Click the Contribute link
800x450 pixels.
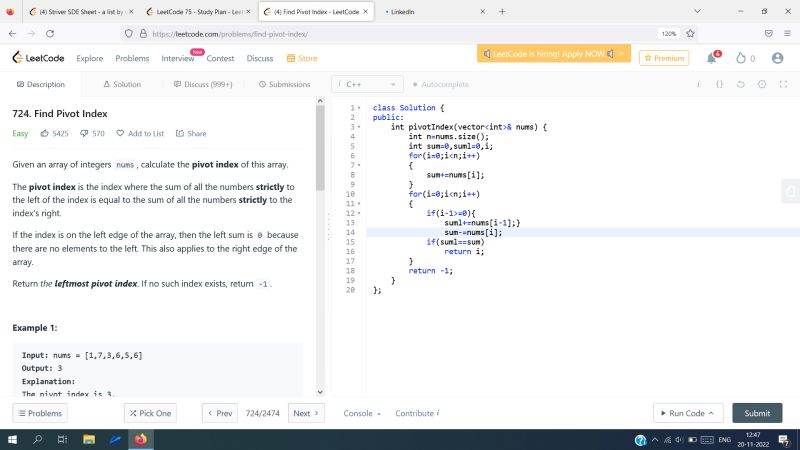click(x=417, y=413)
